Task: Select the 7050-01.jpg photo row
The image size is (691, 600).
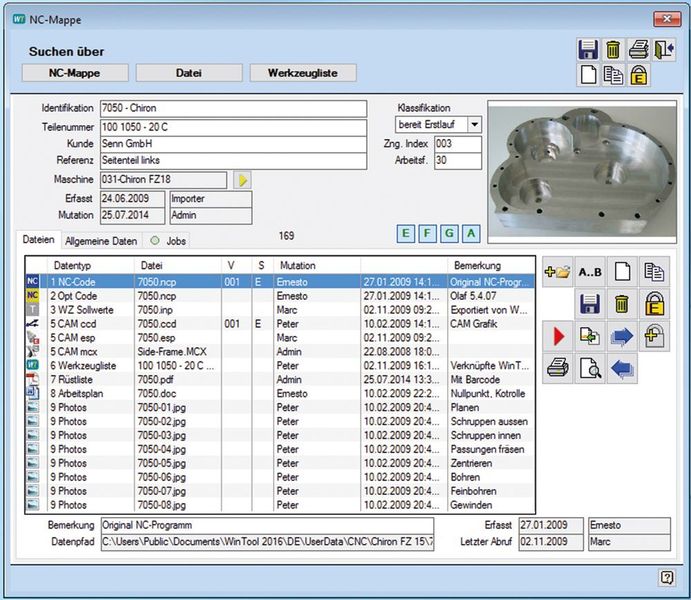Action: pyautogui.click(x=280, y=407)
